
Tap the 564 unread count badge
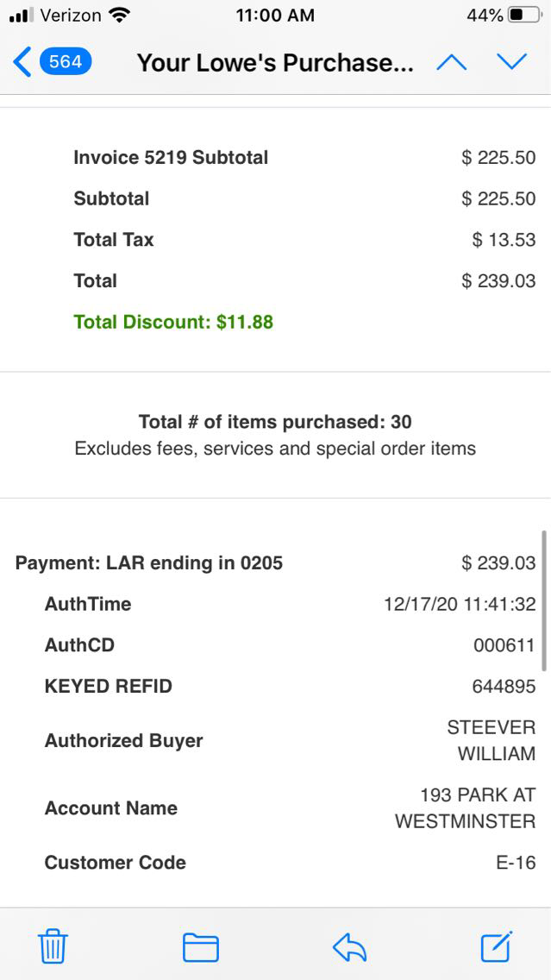pos(66,62)
